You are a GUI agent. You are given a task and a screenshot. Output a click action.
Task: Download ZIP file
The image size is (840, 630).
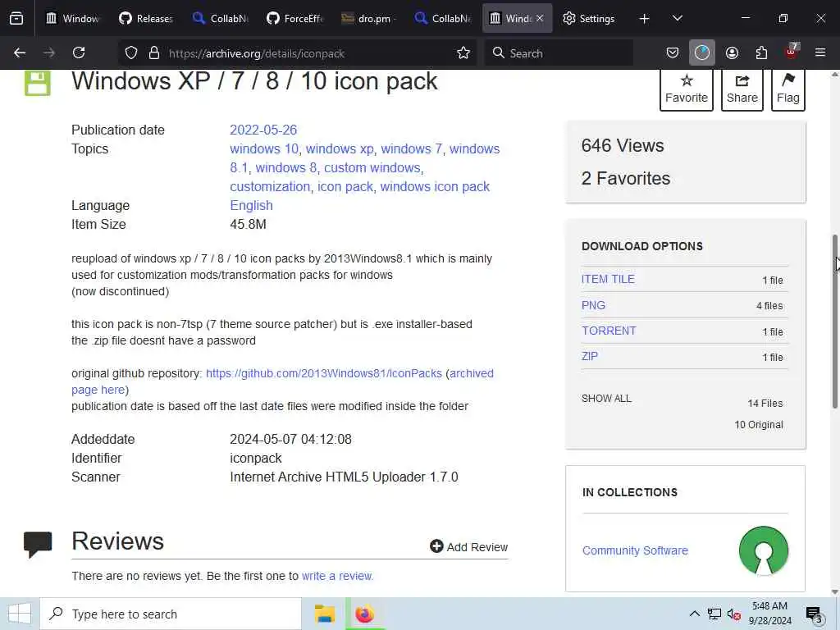589,356
